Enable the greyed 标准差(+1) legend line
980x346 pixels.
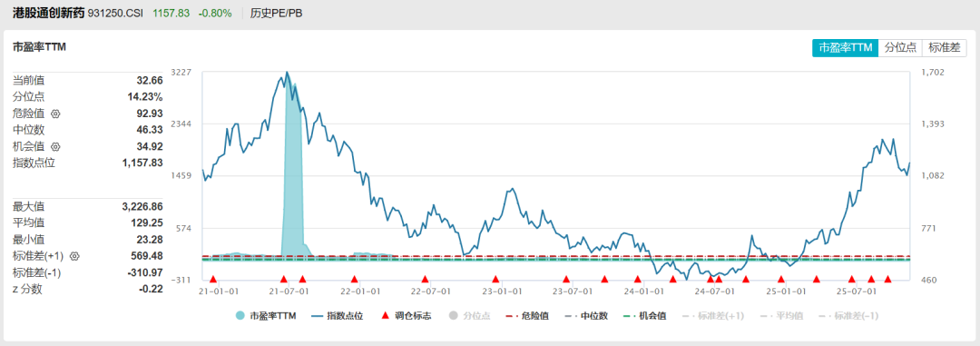click(x=712, y=316)
